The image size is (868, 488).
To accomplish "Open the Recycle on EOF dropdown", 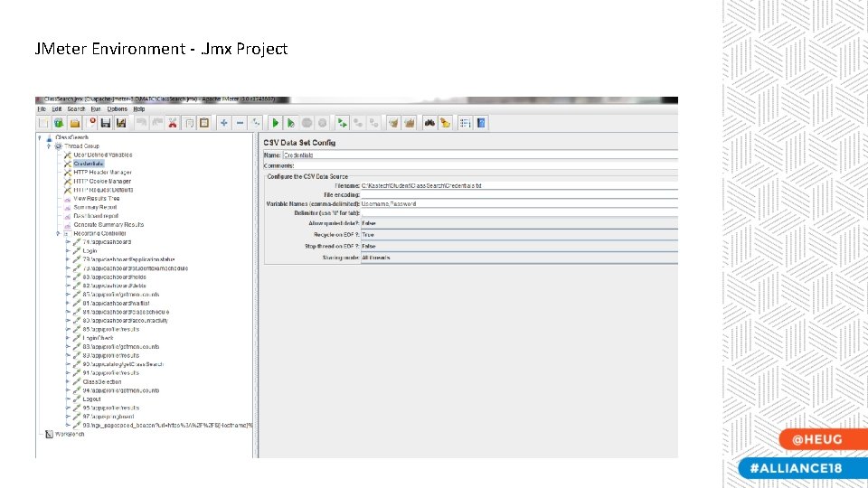I will 519,235.
